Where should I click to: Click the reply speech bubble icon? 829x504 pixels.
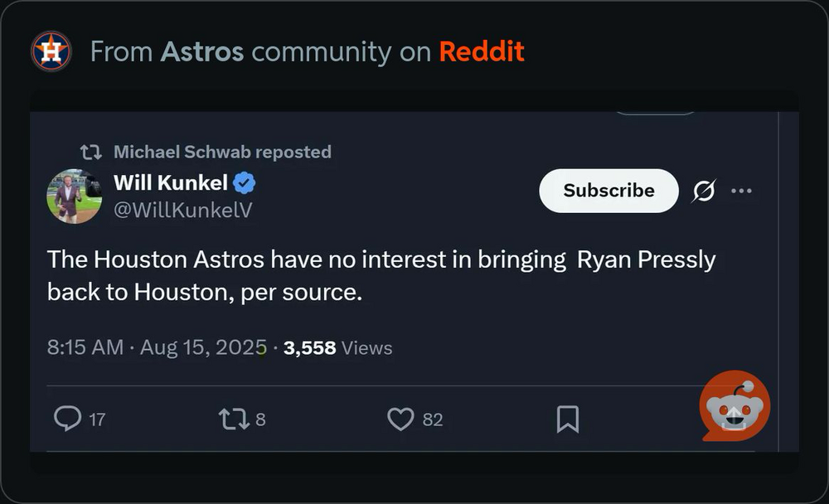67,419
